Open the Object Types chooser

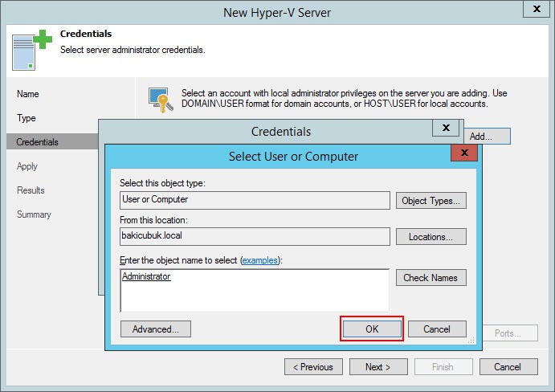431,201
